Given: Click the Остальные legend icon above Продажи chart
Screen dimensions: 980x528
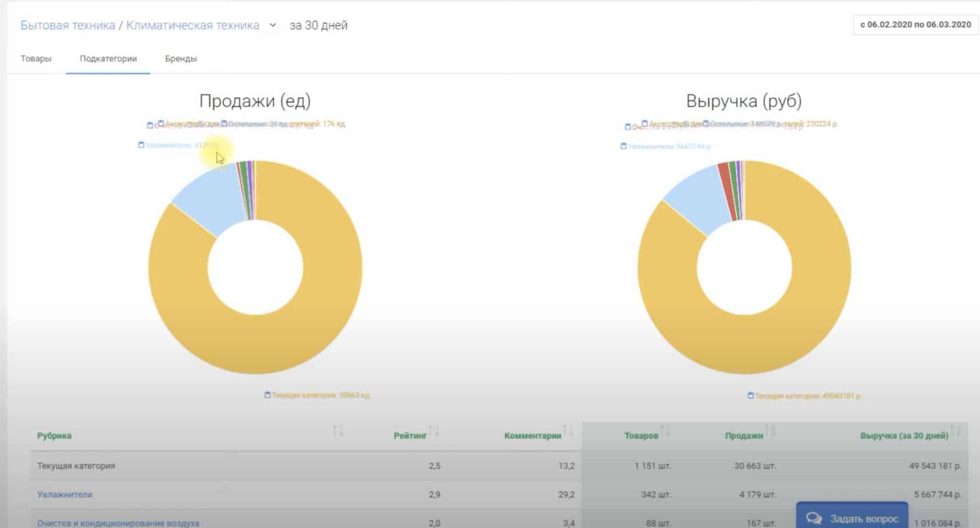Looking at the screenshot, I should tap(224, 123).
